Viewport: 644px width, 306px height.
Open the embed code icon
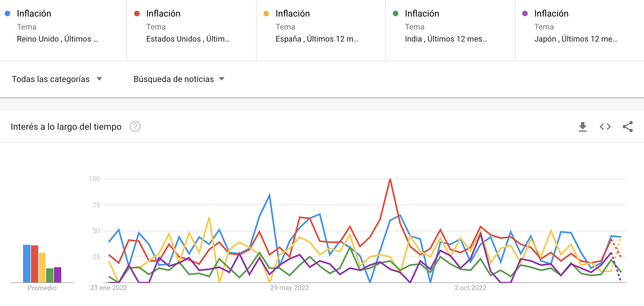click(x=605, y=127)
